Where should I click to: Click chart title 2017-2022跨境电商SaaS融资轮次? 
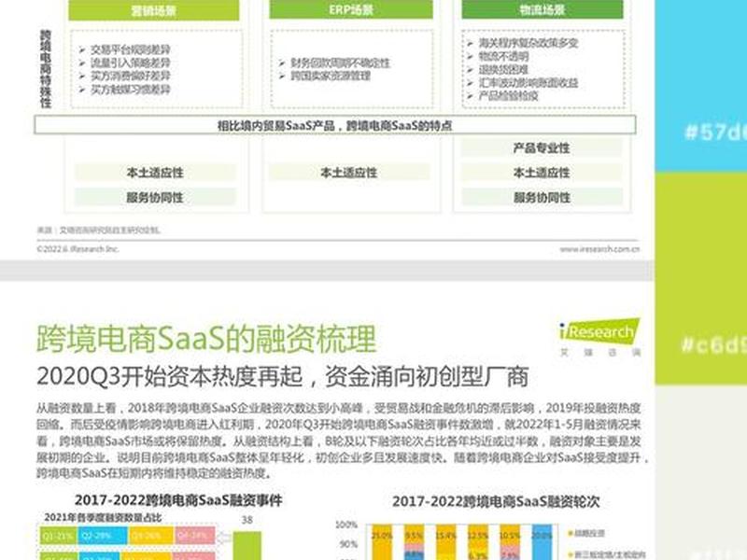(x=496, y=501)
